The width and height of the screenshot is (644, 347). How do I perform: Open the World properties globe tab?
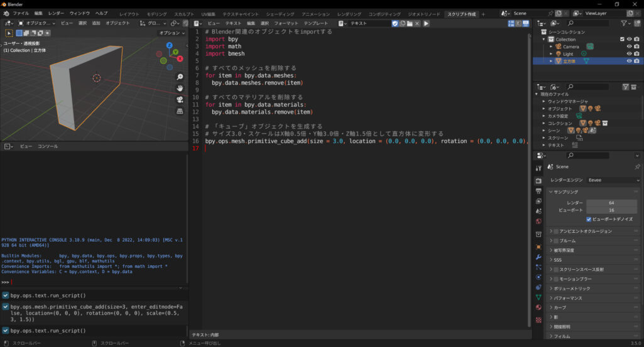pos(538,221)
